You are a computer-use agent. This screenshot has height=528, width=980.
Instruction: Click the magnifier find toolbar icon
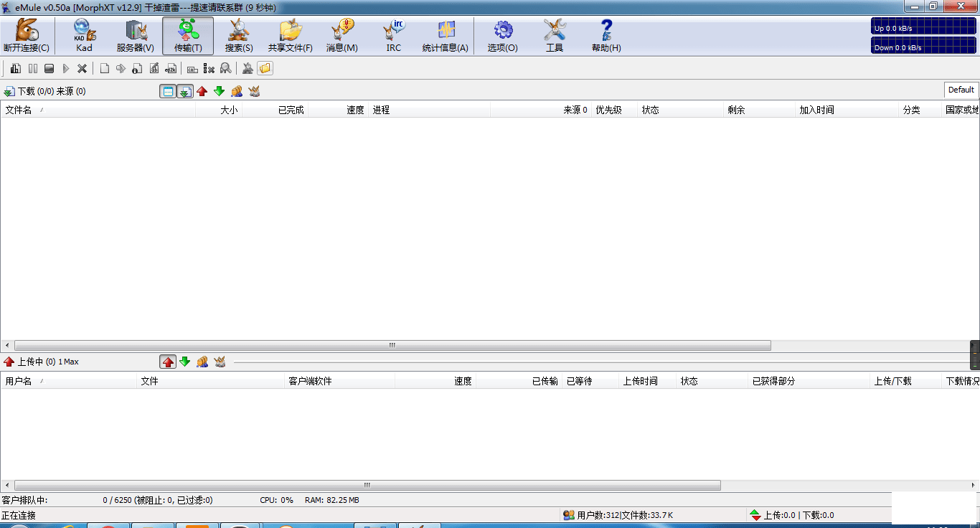click(225, 68)
